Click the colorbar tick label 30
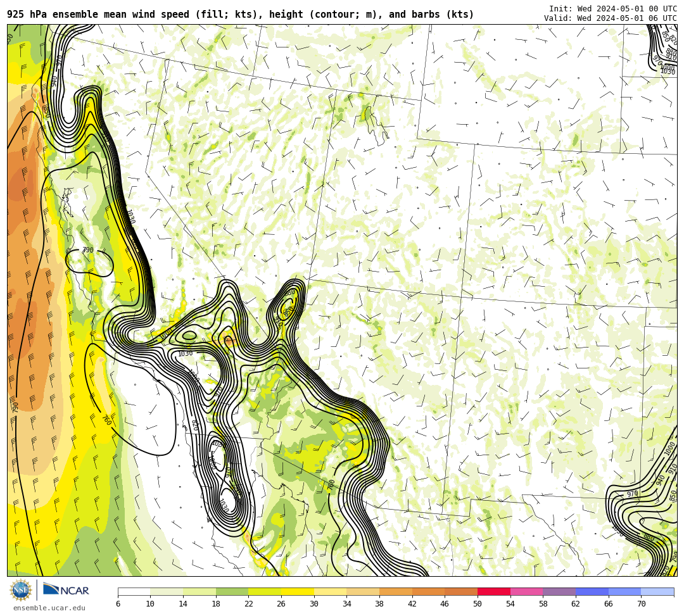684x616 pixels. [x=314, y=604]
